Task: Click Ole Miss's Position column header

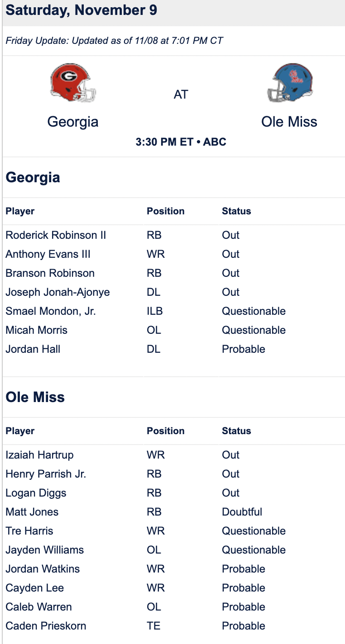Action: (x=166, y=431)
